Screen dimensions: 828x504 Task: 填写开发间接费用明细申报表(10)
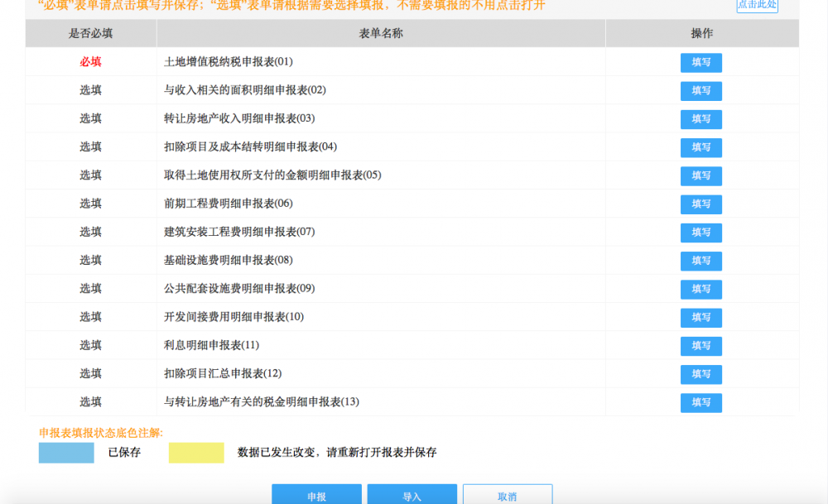click(x=700, y=318)
